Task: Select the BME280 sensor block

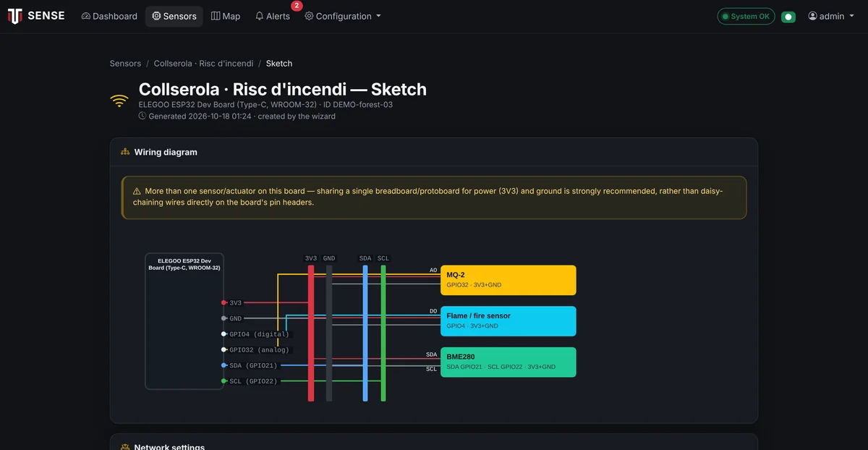Action: coord(509,362)
